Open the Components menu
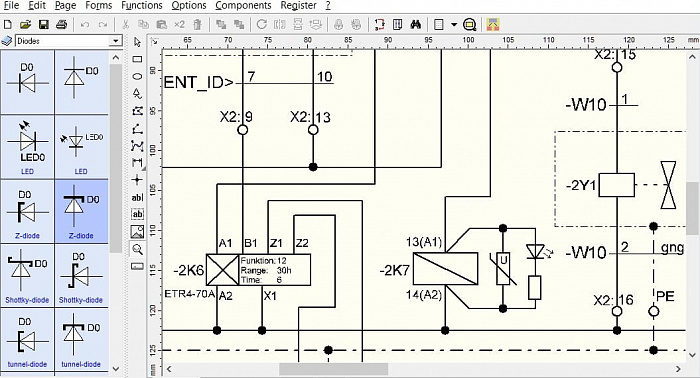Screen dimensions: 700x378 click(243, 6)
